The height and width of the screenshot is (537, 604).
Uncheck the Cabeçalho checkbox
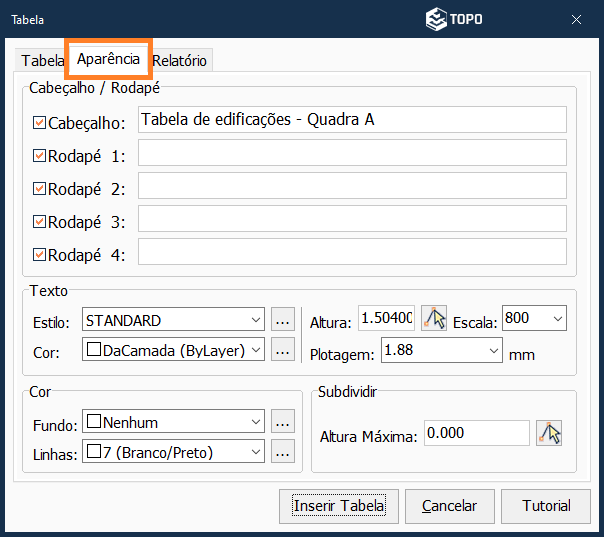40,122
